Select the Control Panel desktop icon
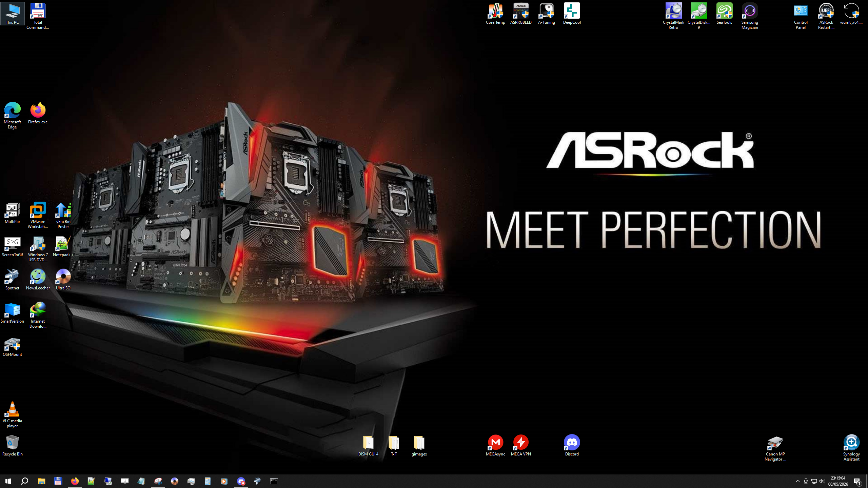This screenshot has width=868, height=488. click(801, 16)
